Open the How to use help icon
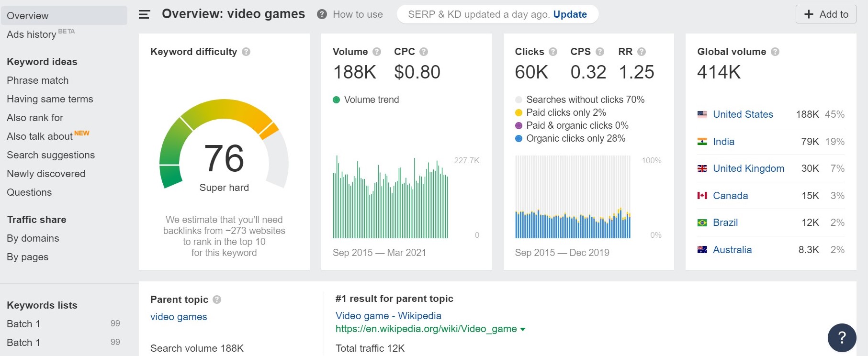 click(322, 14)
